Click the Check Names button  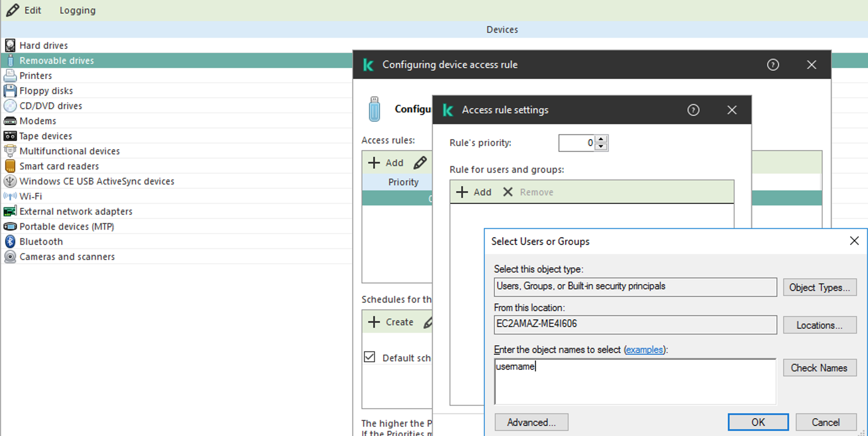click(819, 368)
